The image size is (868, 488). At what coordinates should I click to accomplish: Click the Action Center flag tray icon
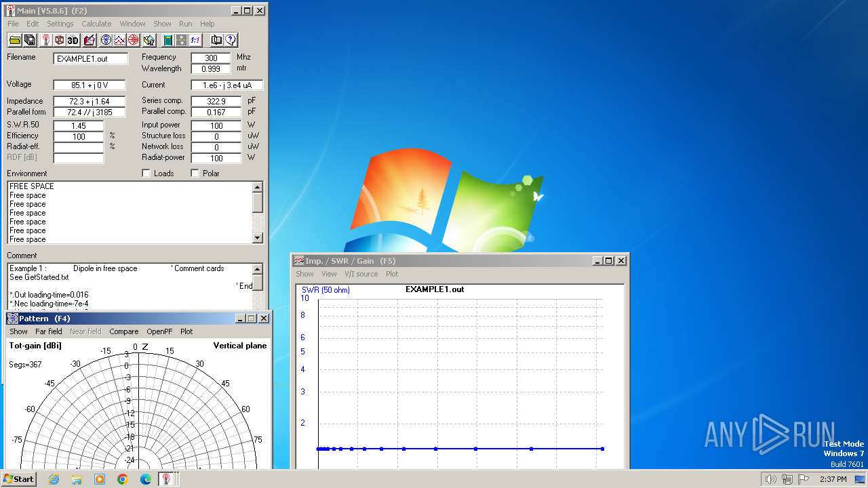click(x=804, y=479)
